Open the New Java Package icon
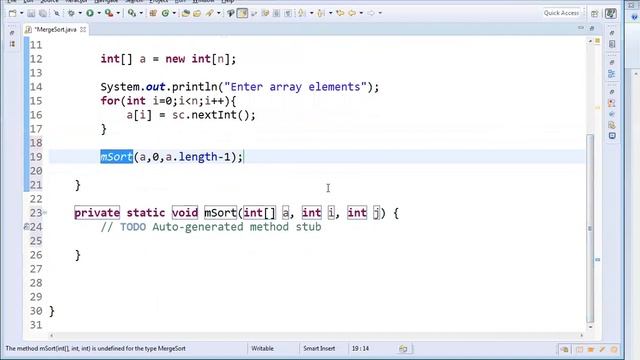Screen dimensions: 640x360 click(x=153, y=13)
